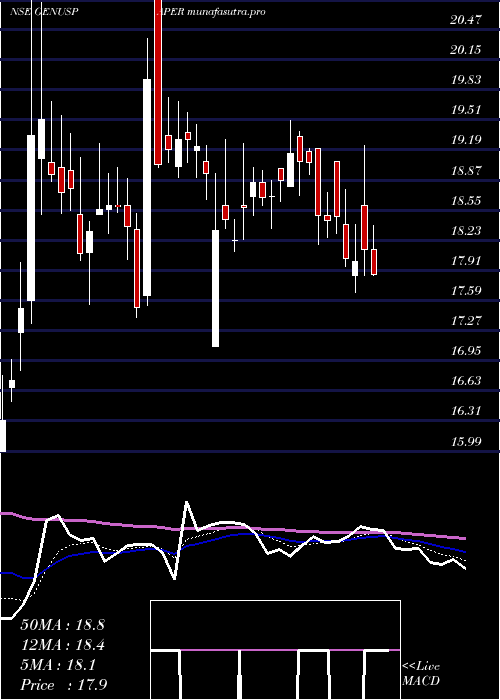Click the 17.91 price axis label

pyautogui.click(x=466, y=261)
